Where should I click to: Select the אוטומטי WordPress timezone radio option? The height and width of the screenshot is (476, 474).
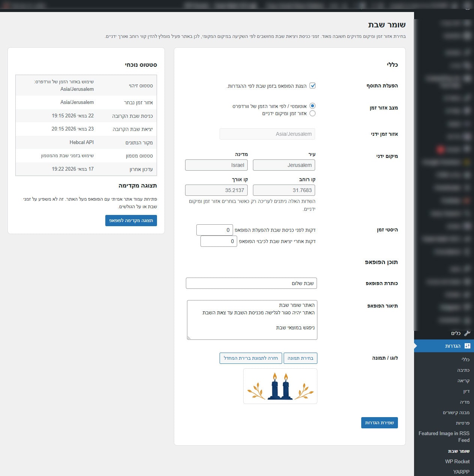click(313, 106)
